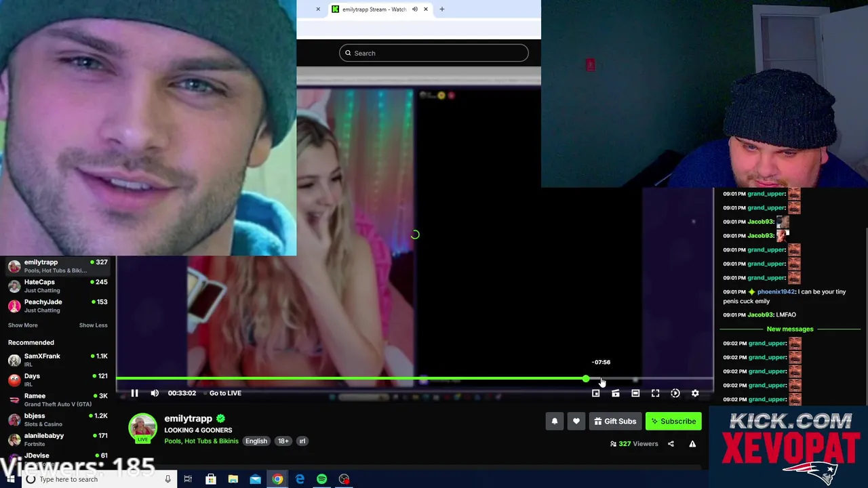Expand sidebar with Show More
Image resolution: width=868 pixels, height=488 pixels.
(x=22, y=325)
